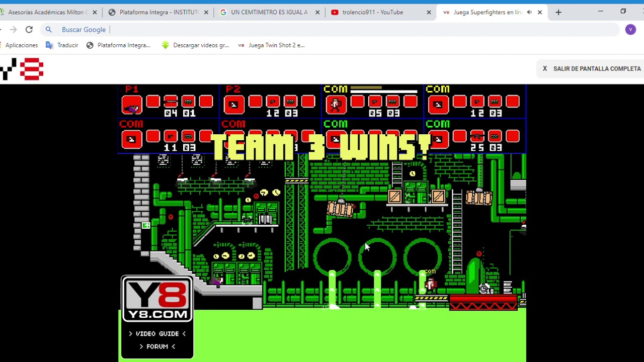Viewport: 644px width, 362px height.
Task: Open Plataforma Integra bookmark
Action: [x=118, y=45]
